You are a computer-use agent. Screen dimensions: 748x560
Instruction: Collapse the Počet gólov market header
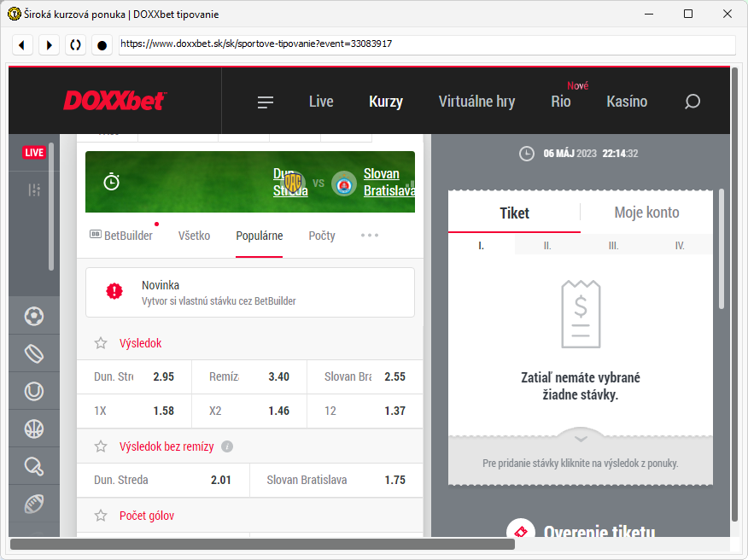pyautogui.click(x=250, y=516)
